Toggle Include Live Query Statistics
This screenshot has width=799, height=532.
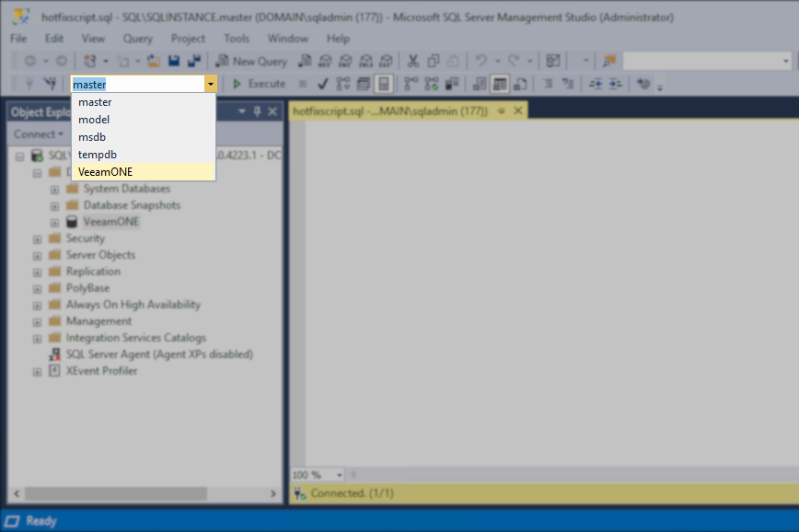tap(432, 84)
